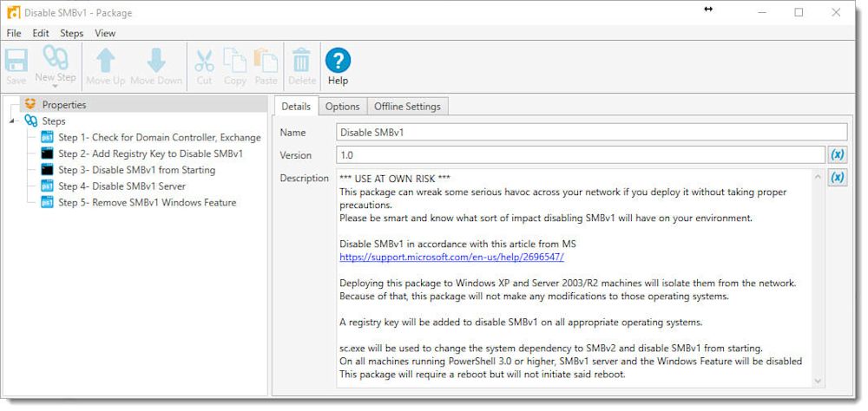This screenshot has height=411, width=868.
Task: Click the Name input field
Action: tap(592, 132)
